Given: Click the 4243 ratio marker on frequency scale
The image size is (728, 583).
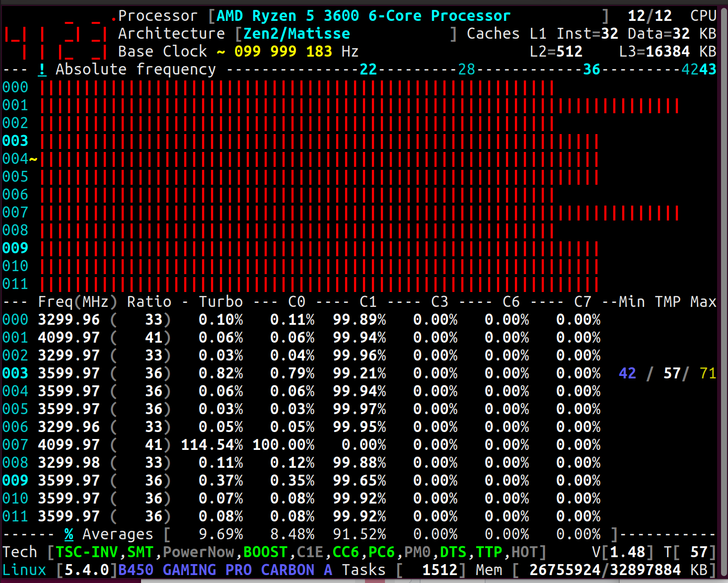Looking at the screenshot, I should tap(699, 70).
